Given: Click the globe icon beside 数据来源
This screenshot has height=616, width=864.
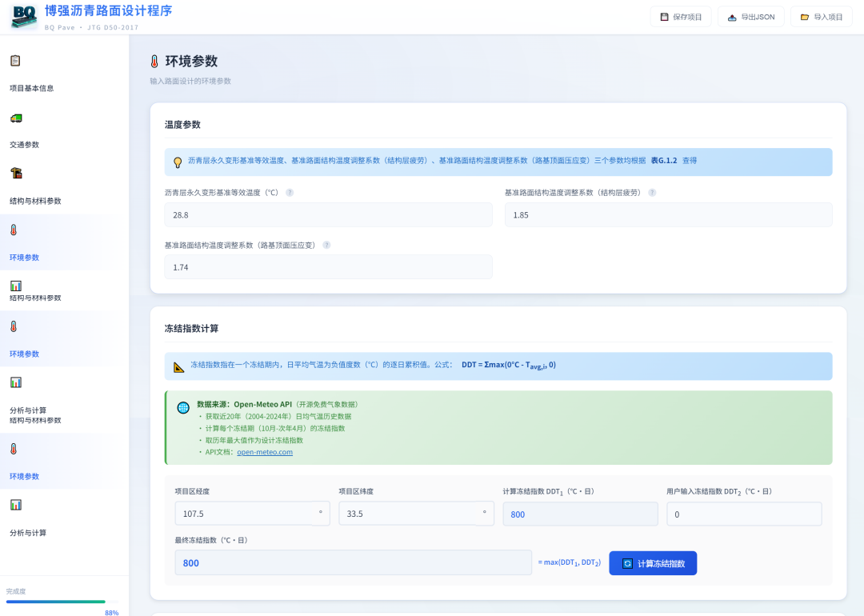Looking at the screenshot, I should pos(183,408).
